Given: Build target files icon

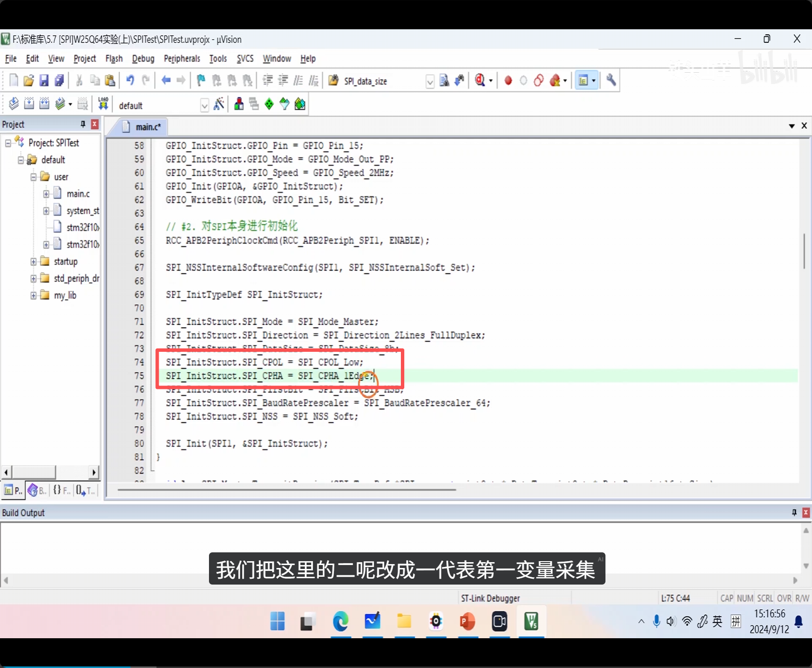Looking at the screenshot, I should 29,103.
